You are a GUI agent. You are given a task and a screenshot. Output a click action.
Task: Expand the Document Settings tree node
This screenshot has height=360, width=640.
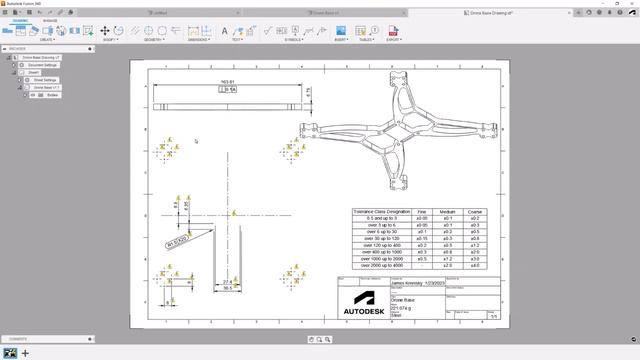(14, 65)
